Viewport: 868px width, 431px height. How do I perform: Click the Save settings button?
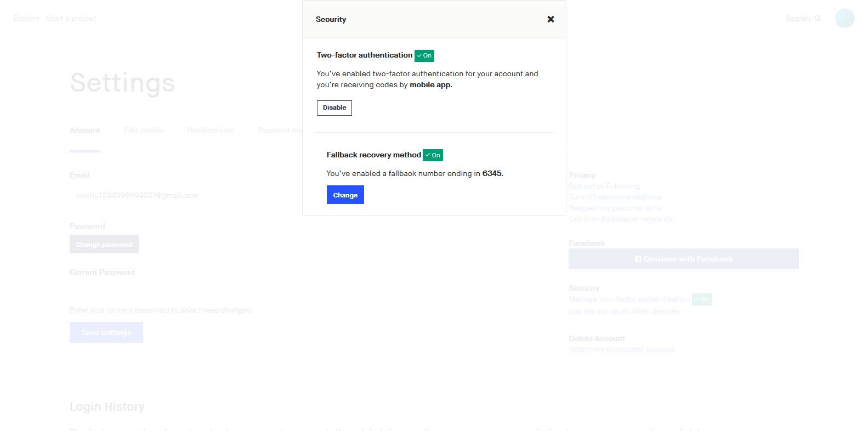coord(106,332)
